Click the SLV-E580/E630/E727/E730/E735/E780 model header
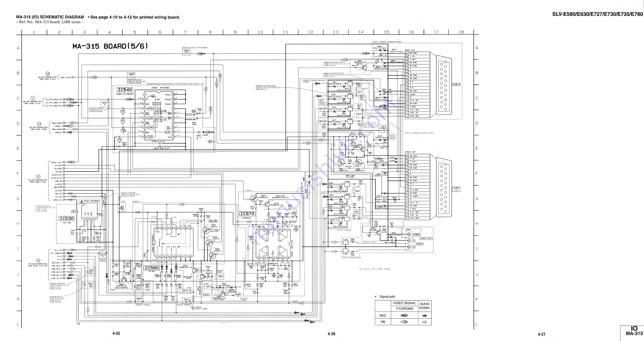Screen dimensions: 644x341 click(x=597, y=14)
